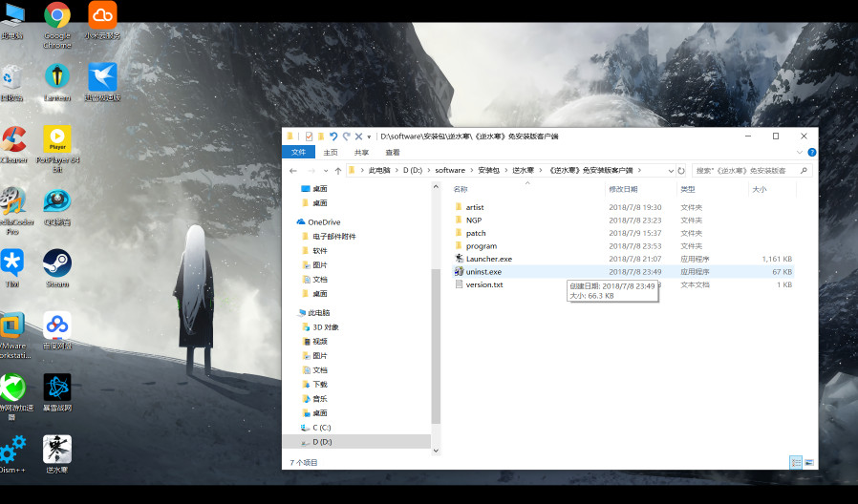Viewport: 858px width, 504px height.
Task: Launch the Lantern desktop icon
Action: pos(57,82)
